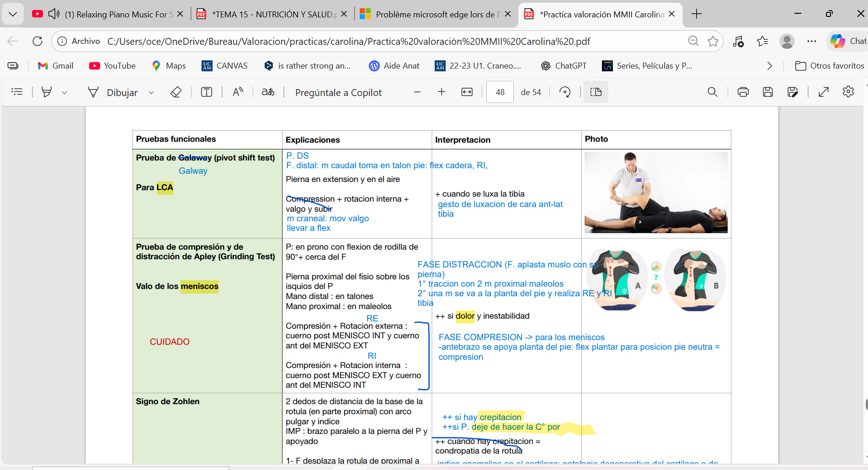This screenshot has width=868, height=470.
Task: Click the address bar file path
Action: (349, 42)
